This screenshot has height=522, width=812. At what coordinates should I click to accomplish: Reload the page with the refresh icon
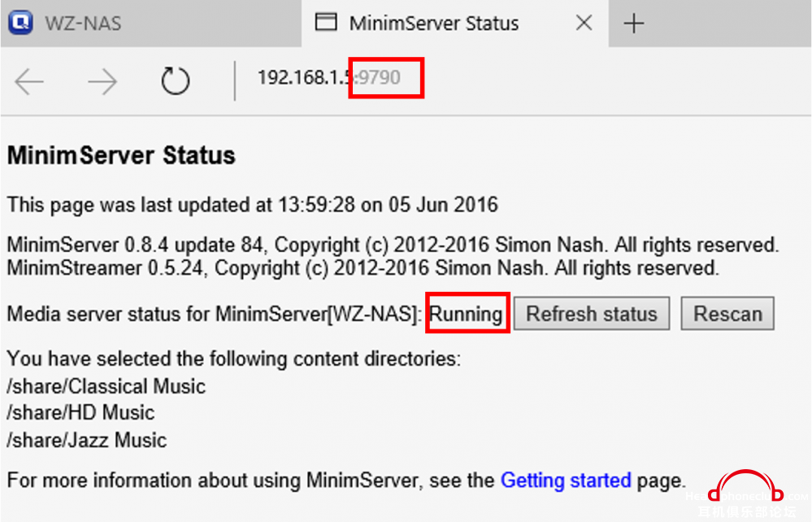175,80
